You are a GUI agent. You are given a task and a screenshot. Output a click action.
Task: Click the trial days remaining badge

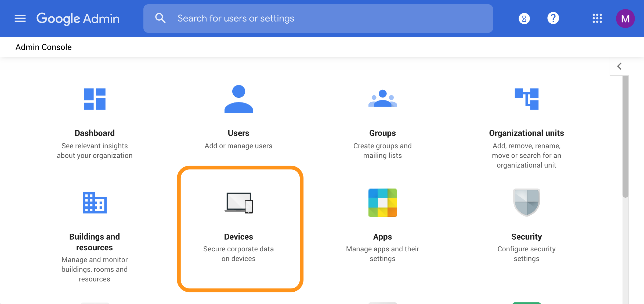pyautogui.click(x=524, y=18)
